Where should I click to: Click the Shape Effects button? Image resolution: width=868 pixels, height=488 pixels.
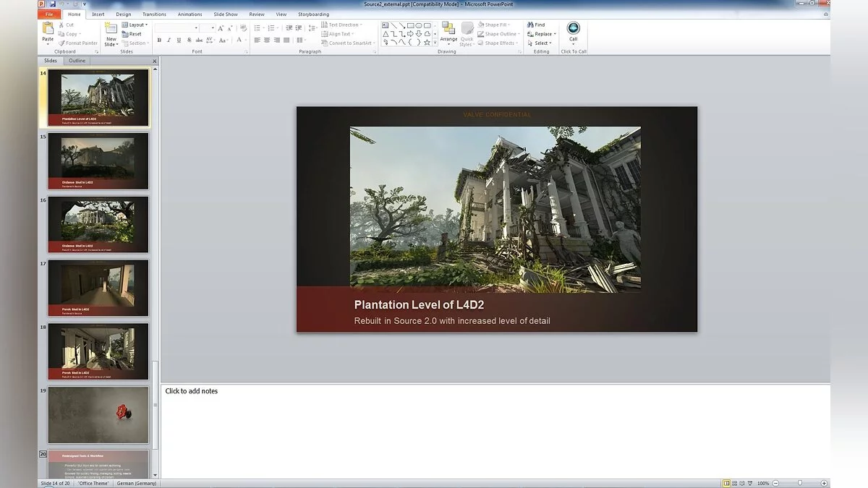496,43
